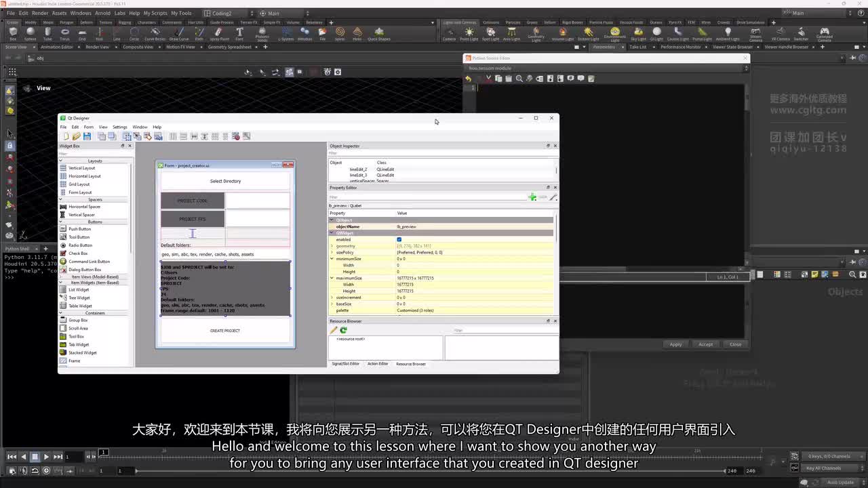The image size is (868, 488).
Task: Open the Windows menu in Houdini
Action: pos(81,13)
